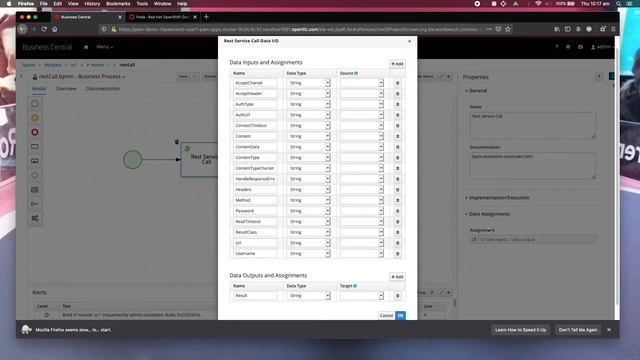Screen dimensions: 640x360
Task: Open the Firefox Bookmarks menu
Action: (x=118, y=4)
